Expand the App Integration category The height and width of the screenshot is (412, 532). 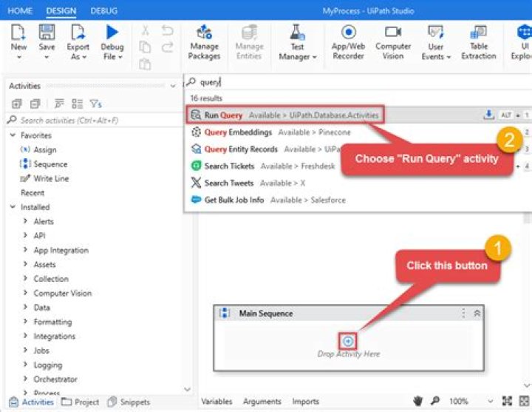(25, 250)
